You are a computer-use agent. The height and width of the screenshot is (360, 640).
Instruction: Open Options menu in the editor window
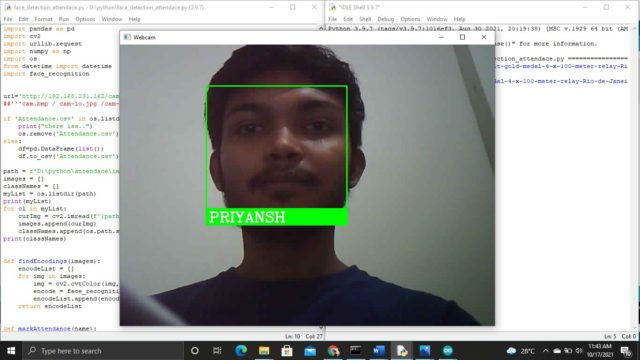85,19
